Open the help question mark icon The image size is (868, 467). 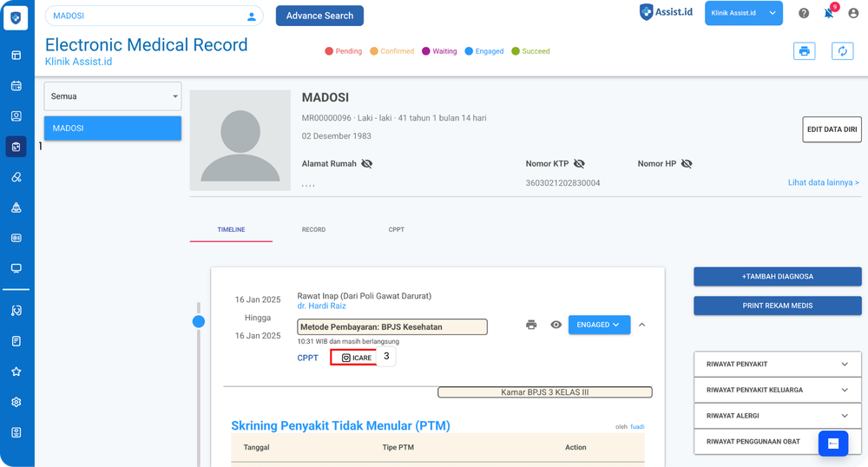(x=804, y=13)
